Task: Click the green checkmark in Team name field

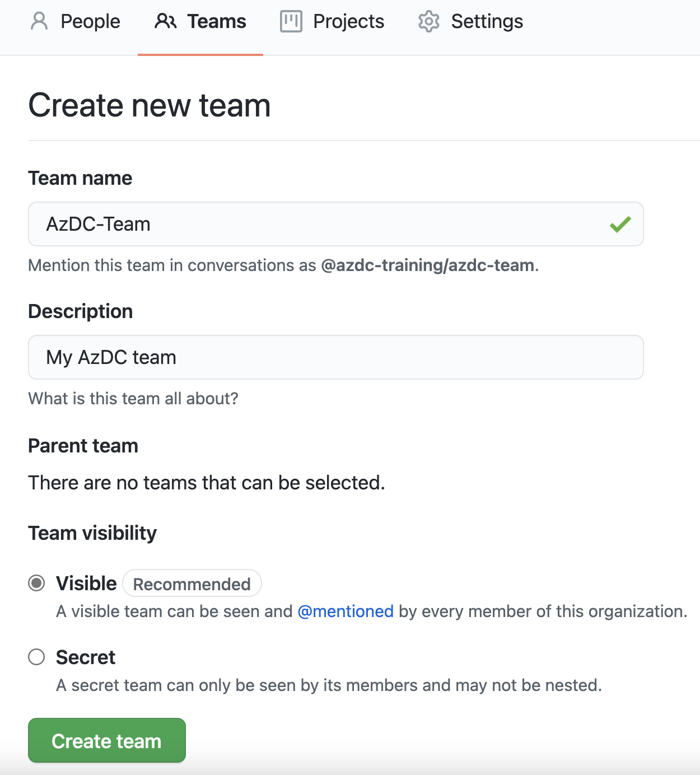Action: (x=620, y=224)
